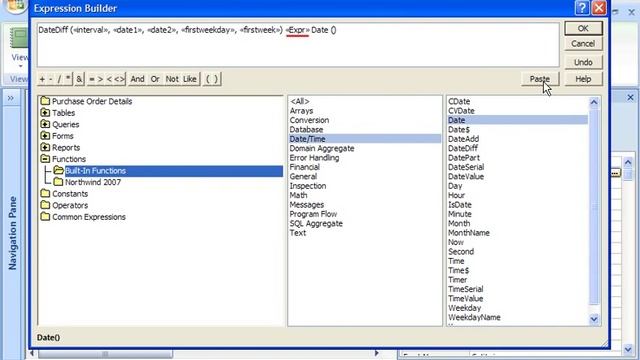Insert the less-than operator
Viewport: 640px width, 360px height.
coord(109,79)
